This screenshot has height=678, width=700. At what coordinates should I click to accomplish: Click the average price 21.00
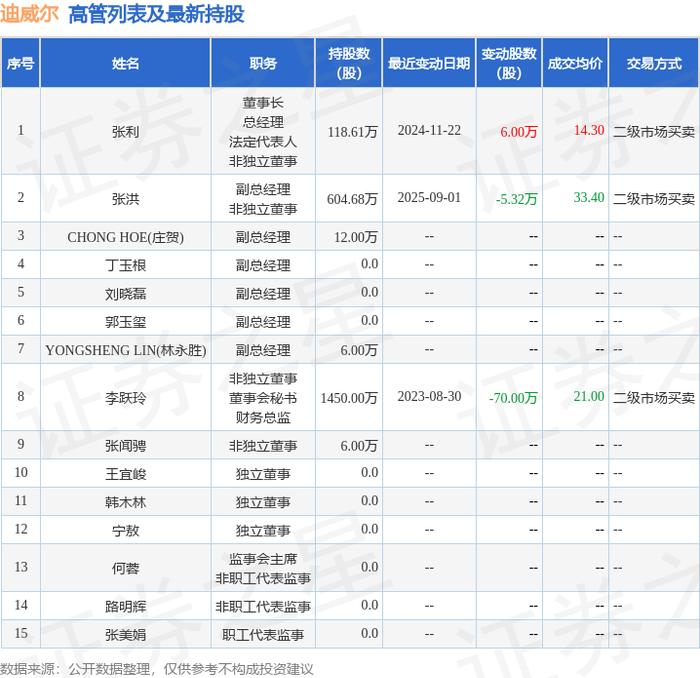click(x=589, y=396)
